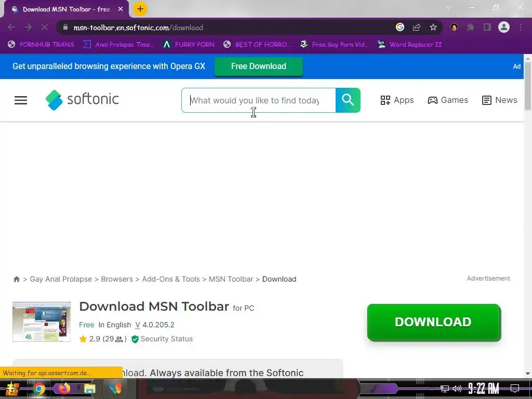Click the avatar extension icon in toolbar
Viewport: 532px width, 399px height.
pos(454,27)
